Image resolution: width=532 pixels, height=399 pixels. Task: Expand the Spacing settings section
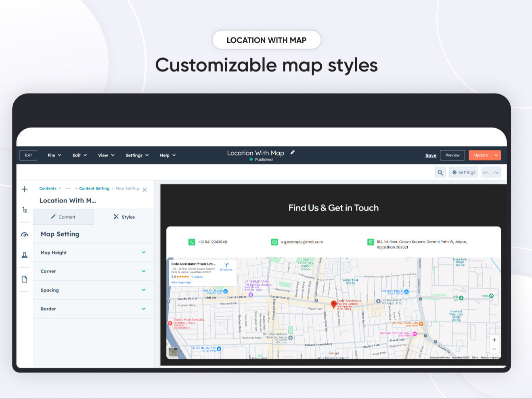[144, 290]
